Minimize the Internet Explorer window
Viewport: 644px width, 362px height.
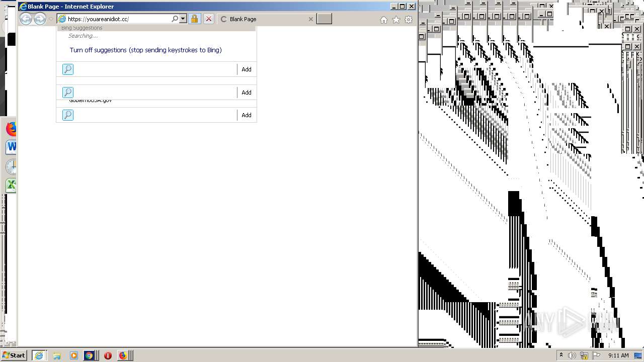coord(394,7)
